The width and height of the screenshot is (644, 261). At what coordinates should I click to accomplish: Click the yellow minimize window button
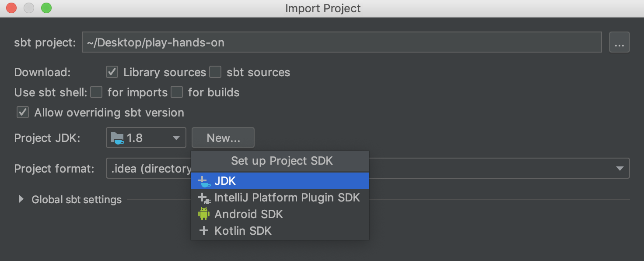click(29, 8)
